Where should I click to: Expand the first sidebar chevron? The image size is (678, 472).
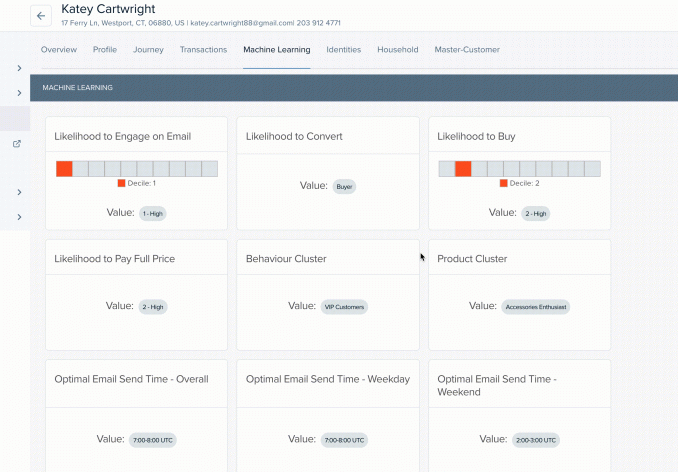19,68
